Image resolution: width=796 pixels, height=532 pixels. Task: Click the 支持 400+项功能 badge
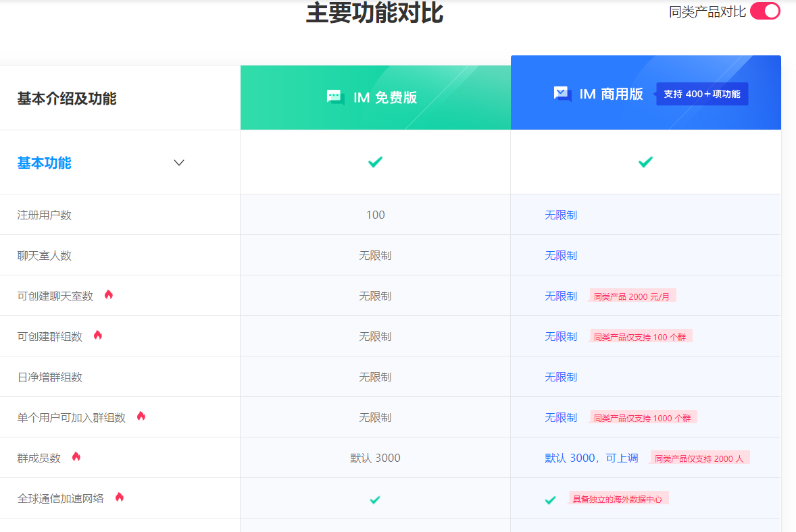coord(701,93)
